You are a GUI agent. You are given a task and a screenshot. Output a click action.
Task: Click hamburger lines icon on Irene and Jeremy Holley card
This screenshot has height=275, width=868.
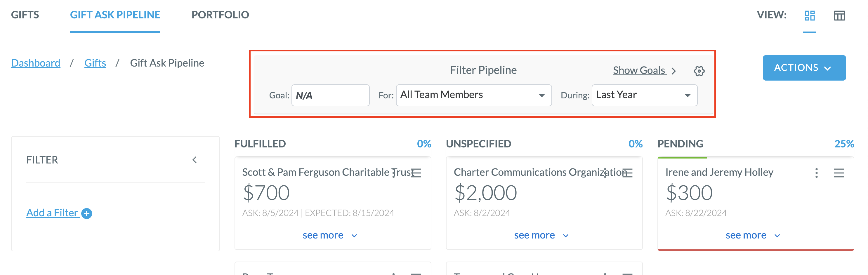click(839, 173)
